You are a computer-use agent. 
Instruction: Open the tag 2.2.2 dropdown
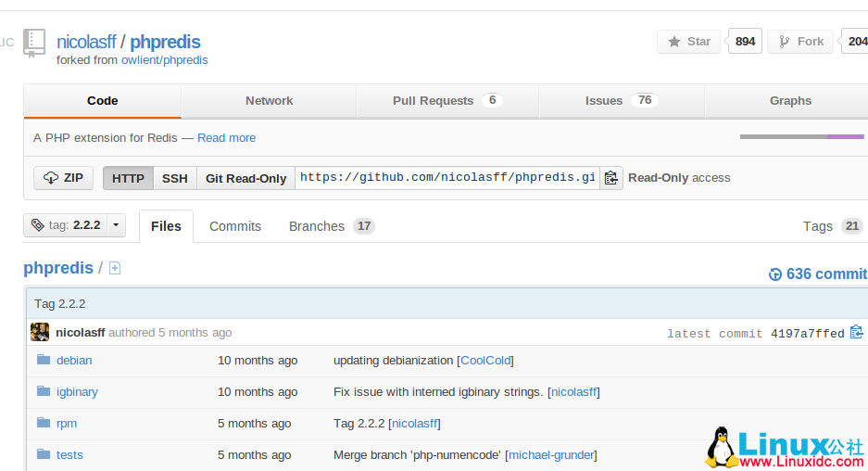click(74, 225)
